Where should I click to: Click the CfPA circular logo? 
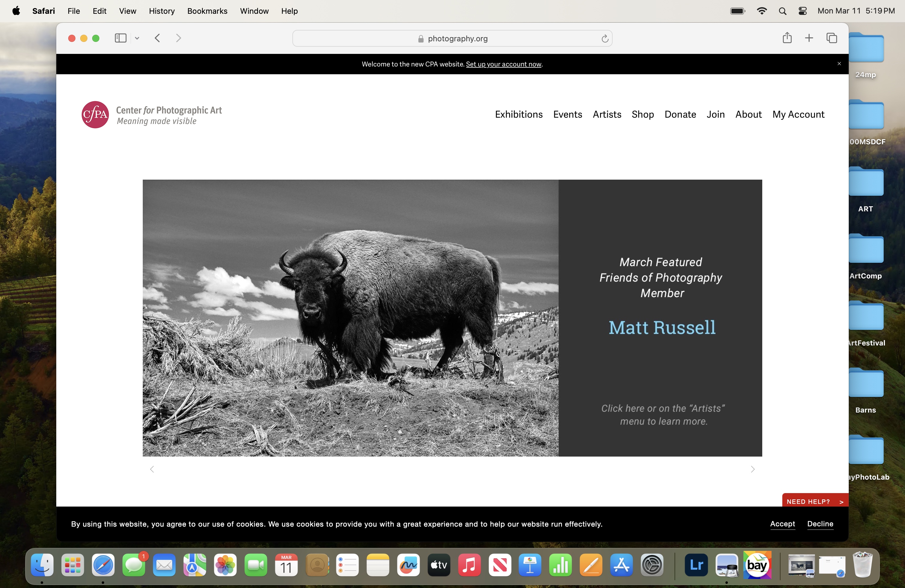(95, 114)
